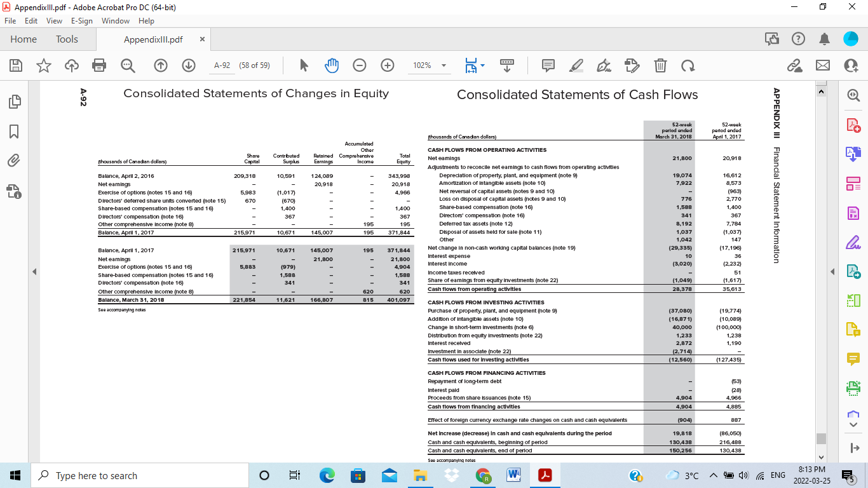Click the question mark Help button
Screen dimensions: 868x488
coord(798,39)
